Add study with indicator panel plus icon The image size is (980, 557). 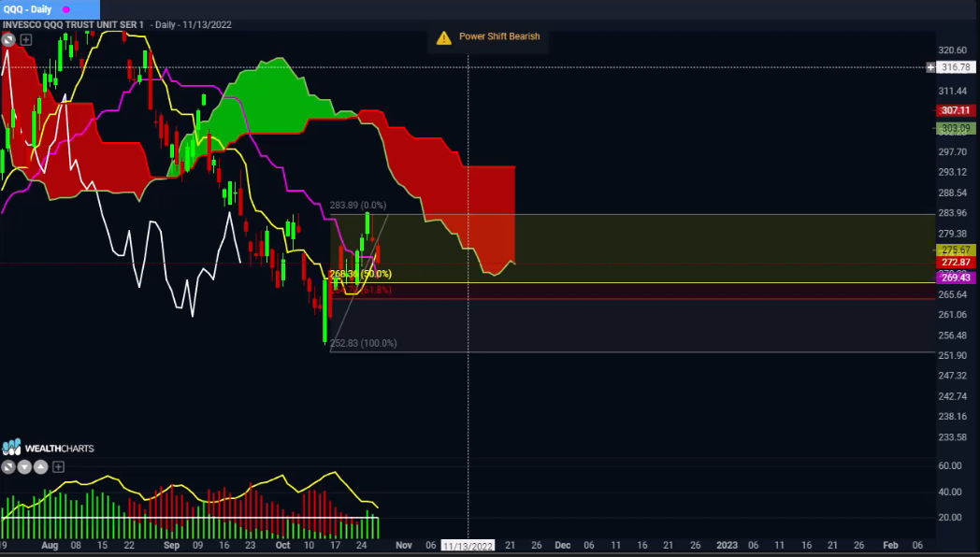tap(58, 466)
